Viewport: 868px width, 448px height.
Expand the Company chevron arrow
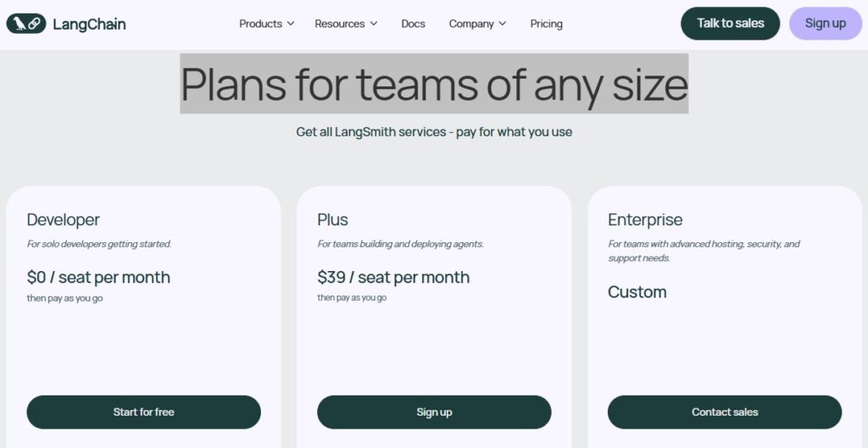[503, 24]
